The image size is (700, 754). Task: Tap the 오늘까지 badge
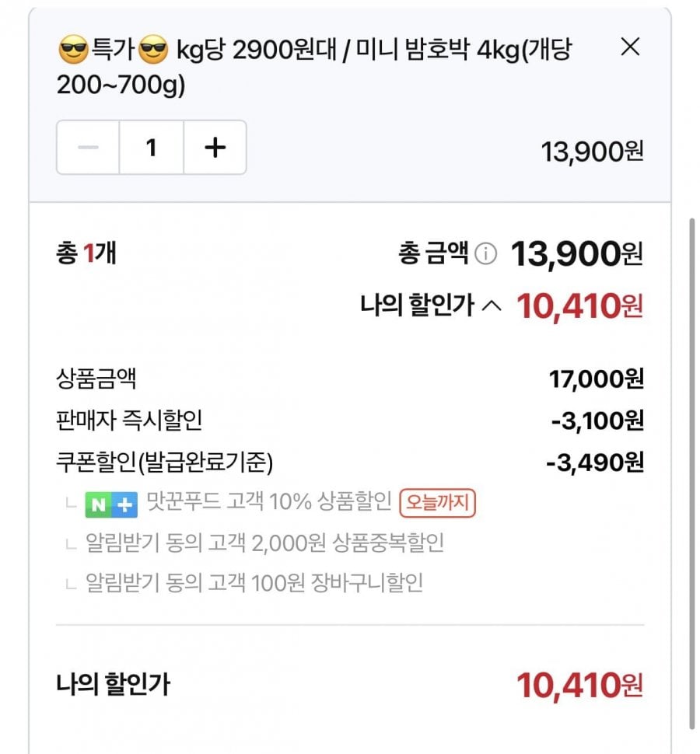point(437,503)
